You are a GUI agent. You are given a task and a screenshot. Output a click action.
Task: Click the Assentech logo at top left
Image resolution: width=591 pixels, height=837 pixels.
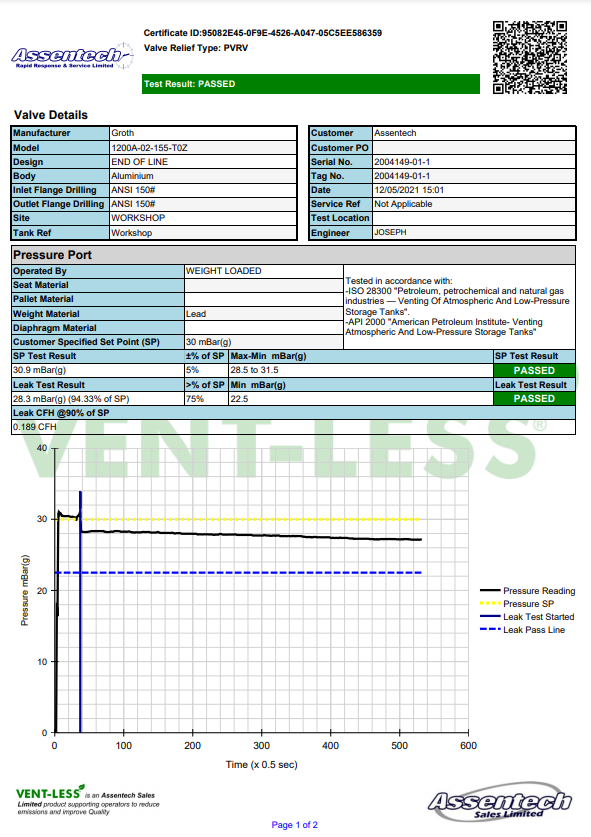[72, 57]
